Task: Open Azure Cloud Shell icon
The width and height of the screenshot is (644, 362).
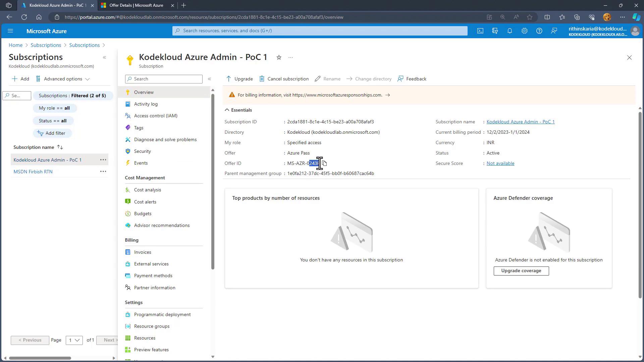Action: click(x=480, y=31)
